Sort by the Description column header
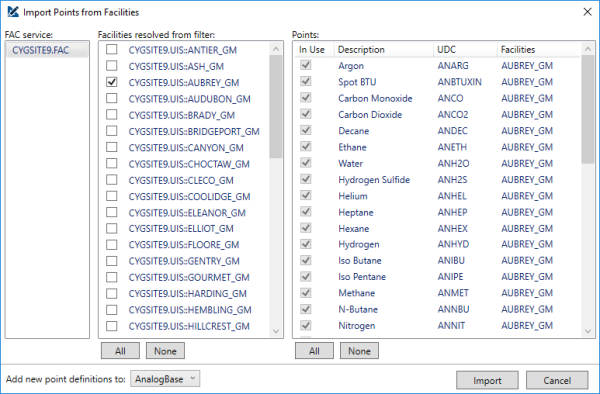The width and height of the screenshot is (600, 394). click(x=384, y=50)
